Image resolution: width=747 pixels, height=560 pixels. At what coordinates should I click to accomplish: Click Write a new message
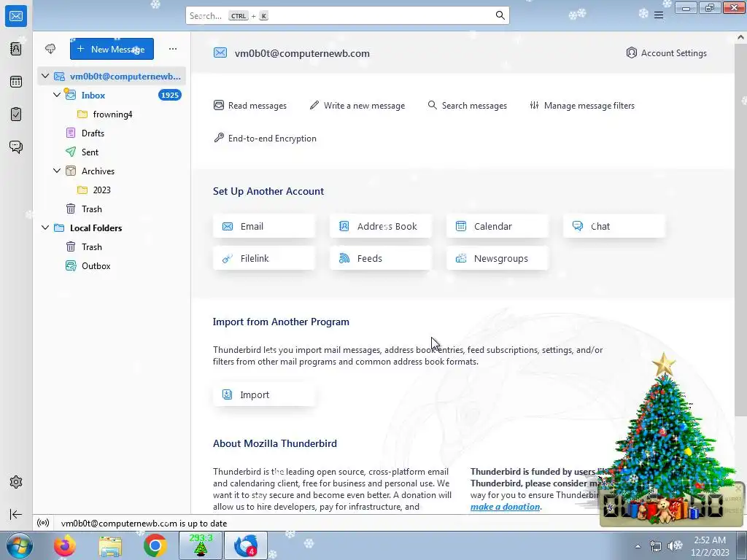(x=357, y=106)
